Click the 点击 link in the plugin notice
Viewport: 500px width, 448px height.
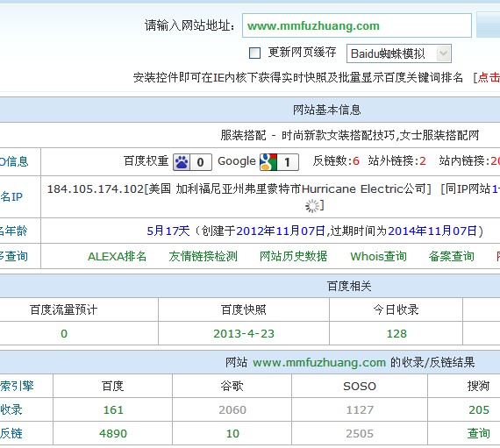[x=489, y=77]
